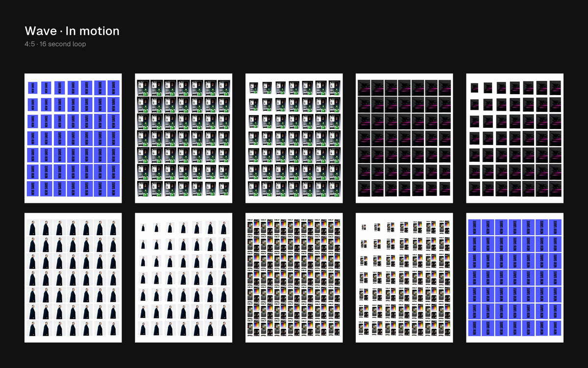Open the rainbow-gradient frame with shrinking tiles
Image resolution: width=588 pixels, height=368 pixels.
pos(404,277)
